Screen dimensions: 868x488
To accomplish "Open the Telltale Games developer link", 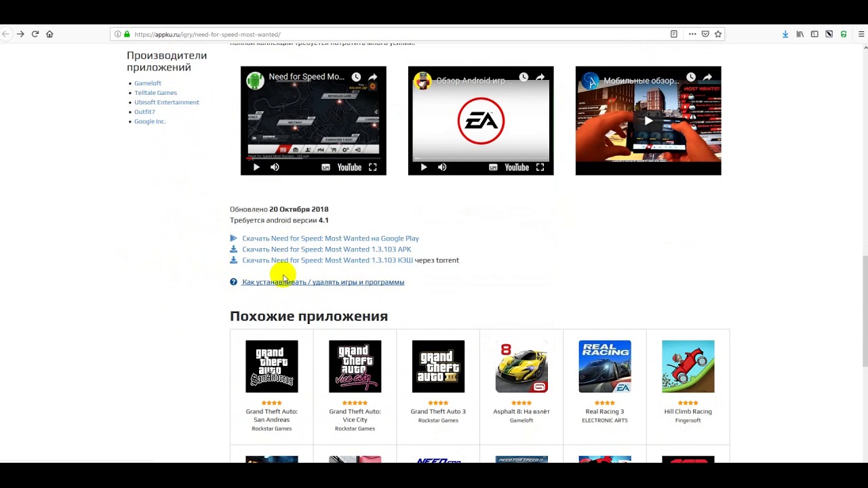I will click(x=155, y=93).
